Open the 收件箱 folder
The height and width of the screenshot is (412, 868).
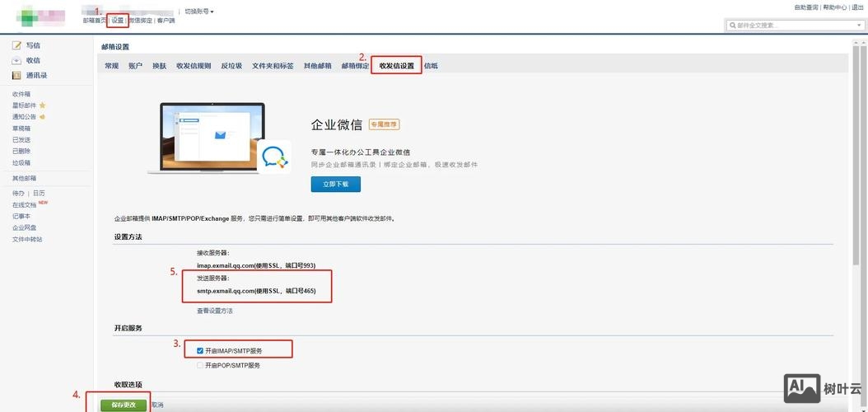[x=21, y=94]
